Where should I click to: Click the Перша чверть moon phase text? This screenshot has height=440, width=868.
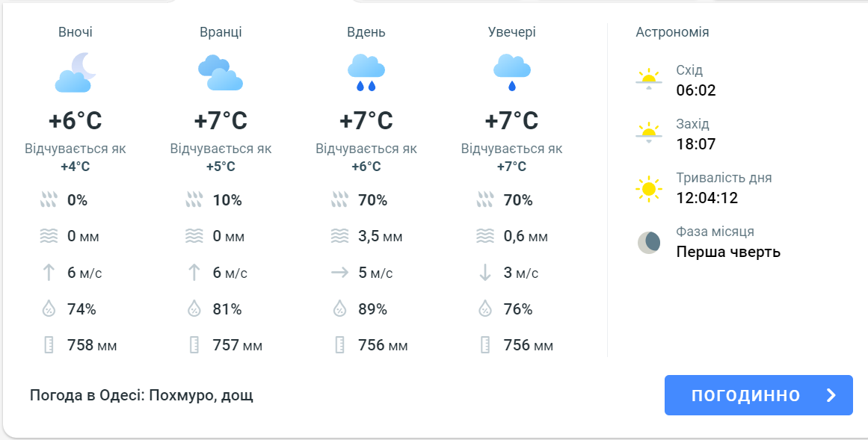click(x=728, y=252)
